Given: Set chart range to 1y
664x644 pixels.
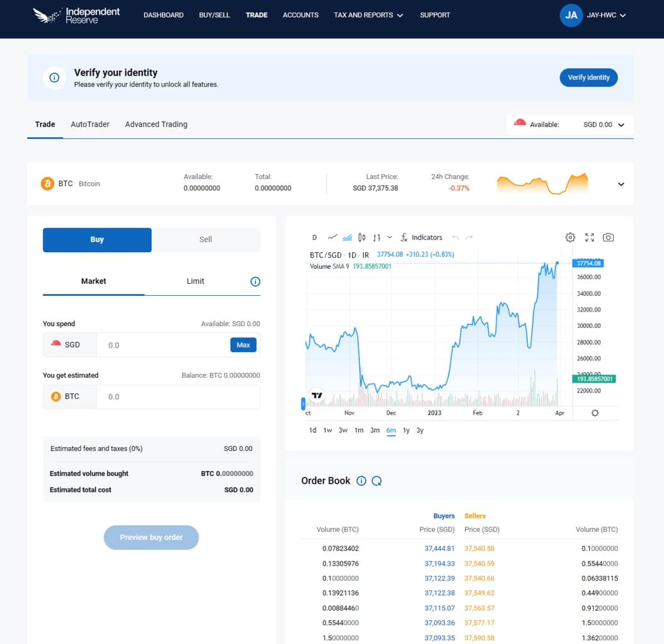Looking at the screenshot, I should pyautogui.click(x=406, y=430).
